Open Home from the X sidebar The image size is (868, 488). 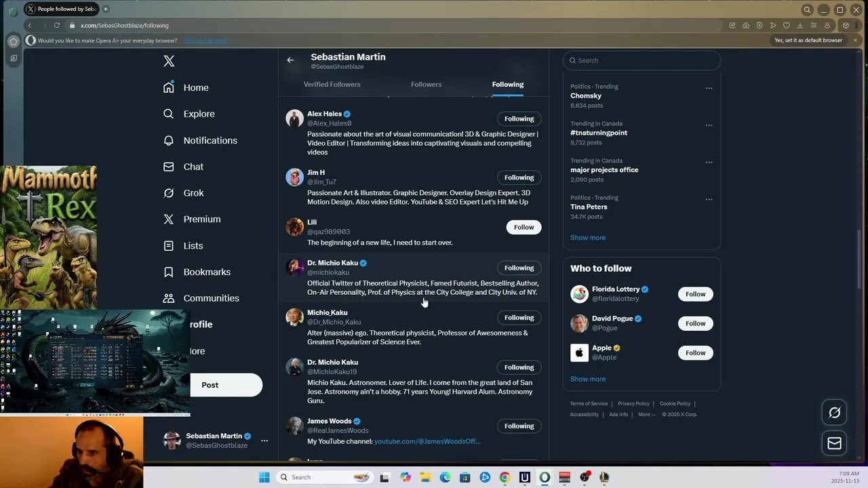(186, 87)
